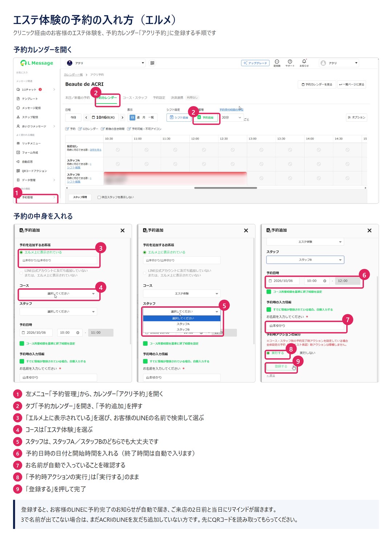Click the 一覧ページに戻る button
392x542 pixels.
pos(351,84)
